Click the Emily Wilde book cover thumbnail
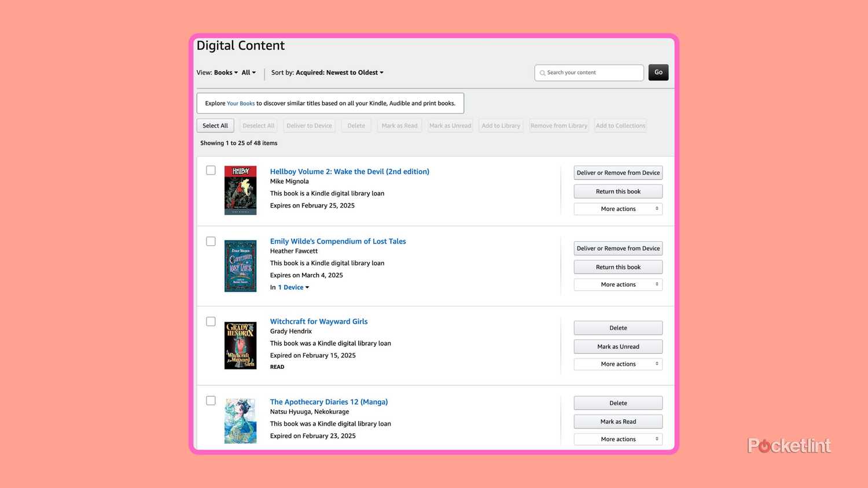Screen dimensions: 868x488 (x=240, y=266)
